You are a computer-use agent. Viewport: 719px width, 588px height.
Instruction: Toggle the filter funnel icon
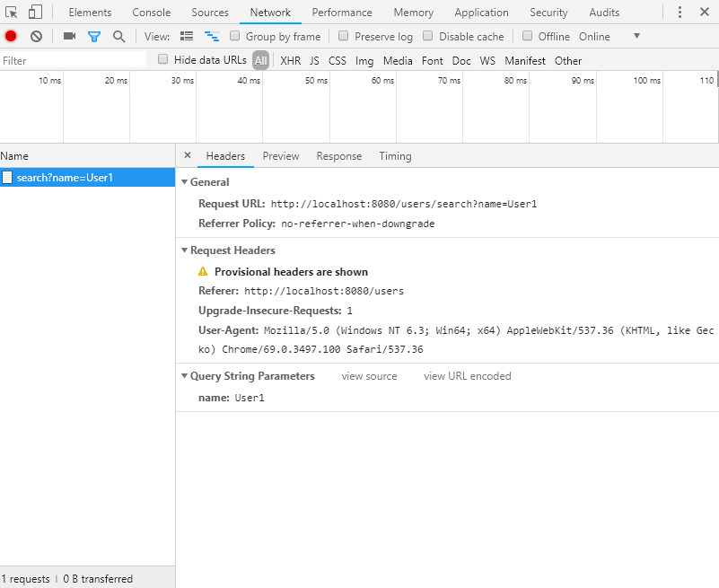[94, 36]
